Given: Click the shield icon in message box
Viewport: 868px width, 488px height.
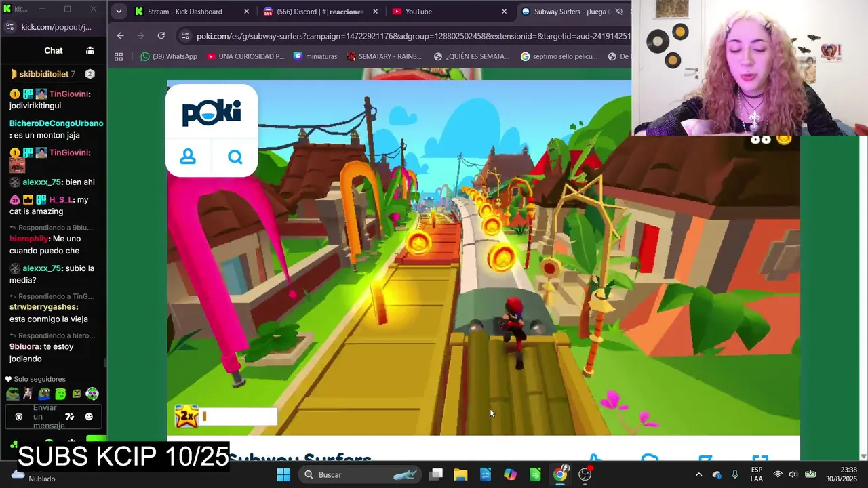Looking at the screenshot, I should pos(19,417).
